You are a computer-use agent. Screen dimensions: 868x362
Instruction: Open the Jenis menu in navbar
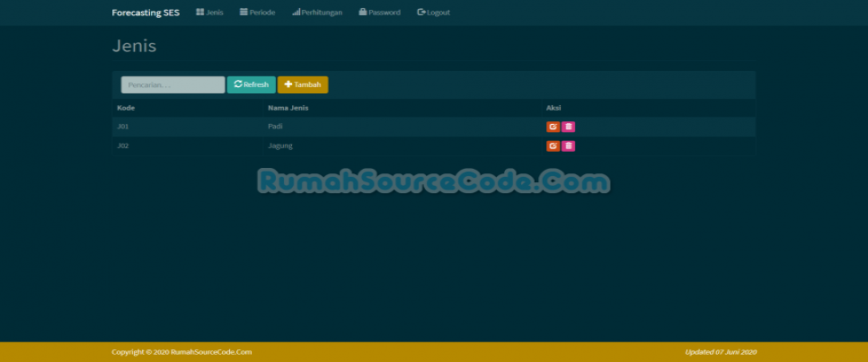pyautogui.click(x=209, y=13)
